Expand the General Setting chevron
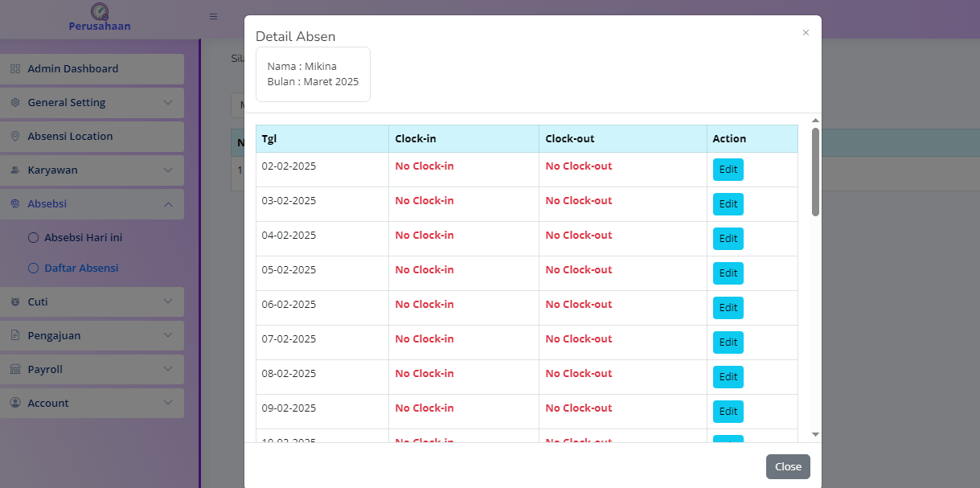 (167, 103)
